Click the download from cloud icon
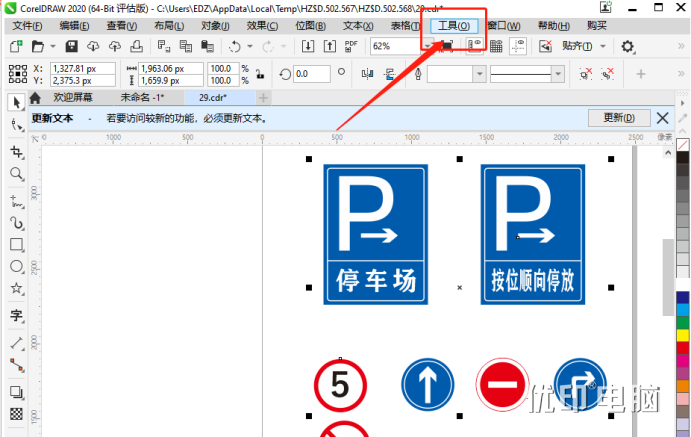Image resolution: width=691 pixels, height=437 pixels. pos(93,46)
